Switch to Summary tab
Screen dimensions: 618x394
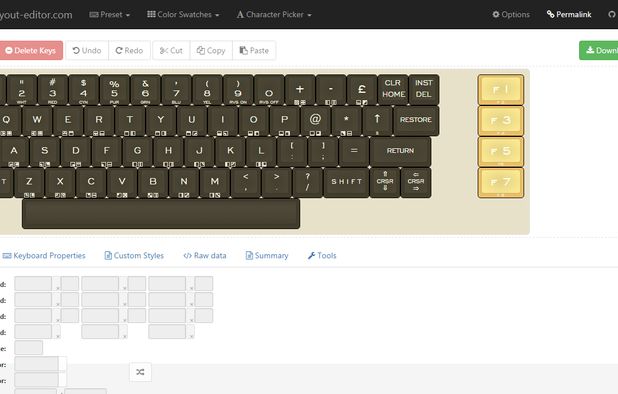tap(267, 255)
